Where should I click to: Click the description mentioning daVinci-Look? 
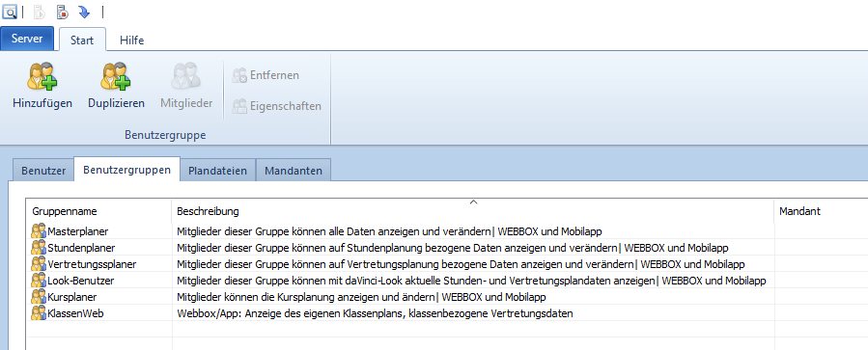[x=471, y=281]
